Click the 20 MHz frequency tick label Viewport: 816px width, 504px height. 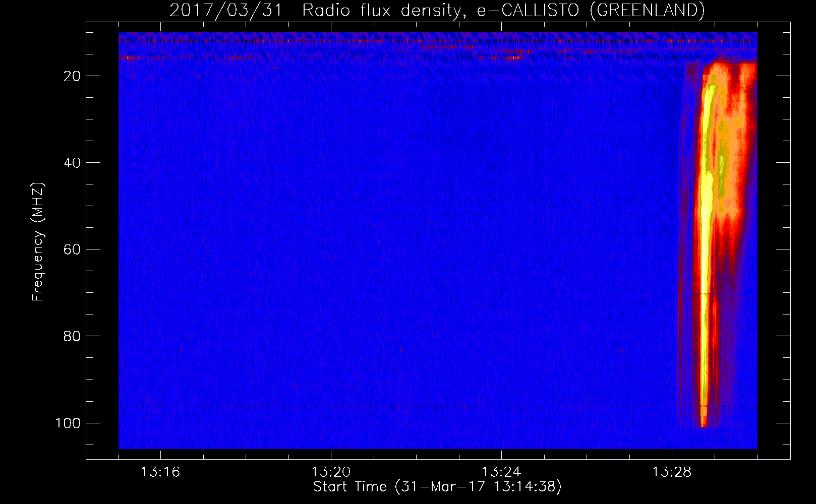tap(72, 76)
